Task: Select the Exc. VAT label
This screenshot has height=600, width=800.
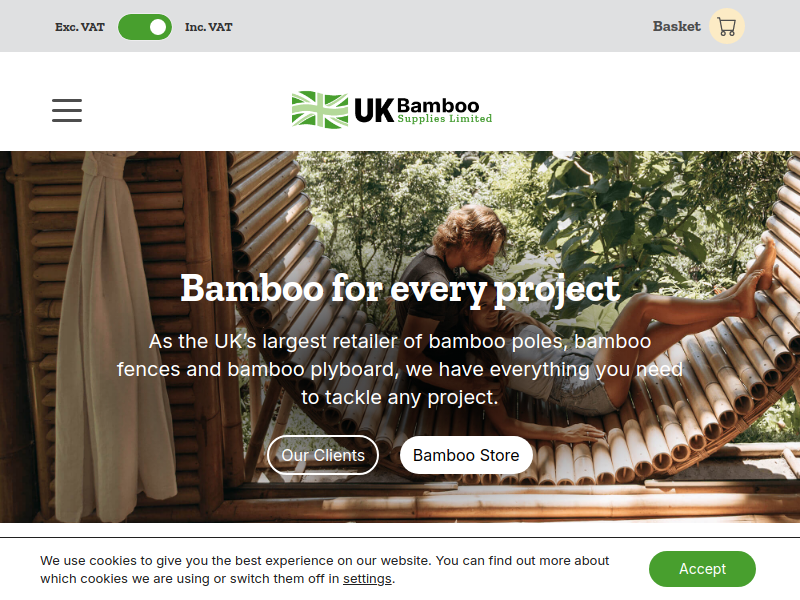Action: point(80,27)
